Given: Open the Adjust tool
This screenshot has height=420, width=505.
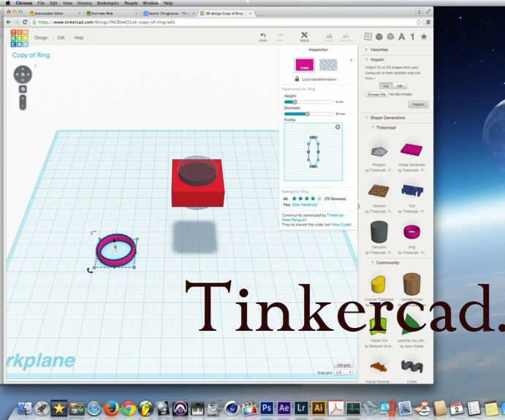Looking at the screenshot, I should (304, 37).
